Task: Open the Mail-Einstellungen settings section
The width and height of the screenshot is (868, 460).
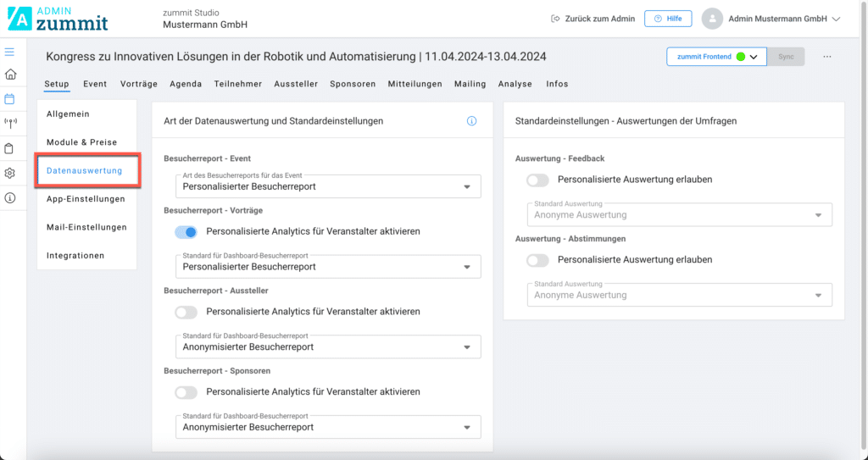Action: [x=86, y=227]
